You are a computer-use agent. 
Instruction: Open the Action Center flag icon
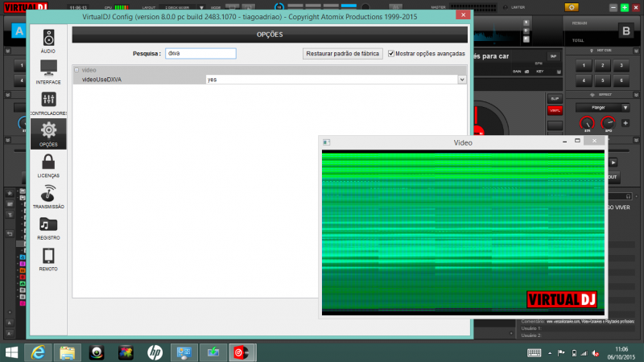(561, 353)
